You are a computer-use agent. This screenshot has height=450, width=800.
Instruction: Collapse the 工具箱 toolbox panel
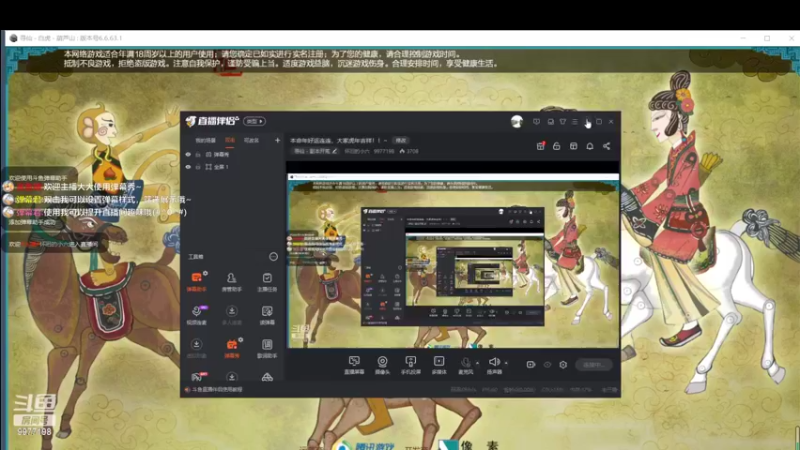pyautogui.click(x=273, y=257)
